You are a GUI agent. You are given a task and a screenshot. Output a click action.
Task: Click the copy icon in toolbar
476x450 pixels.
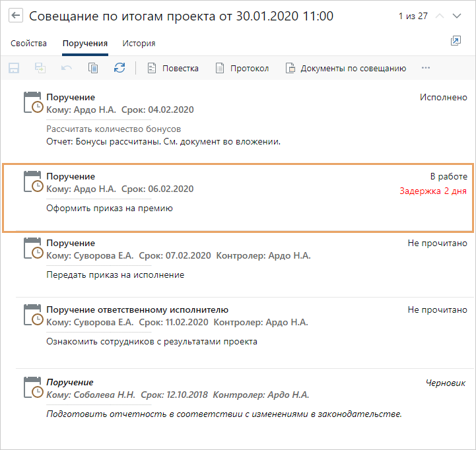click(93, 68)
